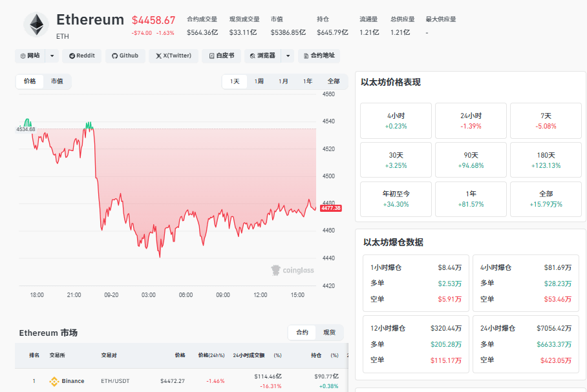Image resolution: width=587 pixels, height=392 pixels.
Task: Open the 网站 website link button
Action: coord(30,56)
